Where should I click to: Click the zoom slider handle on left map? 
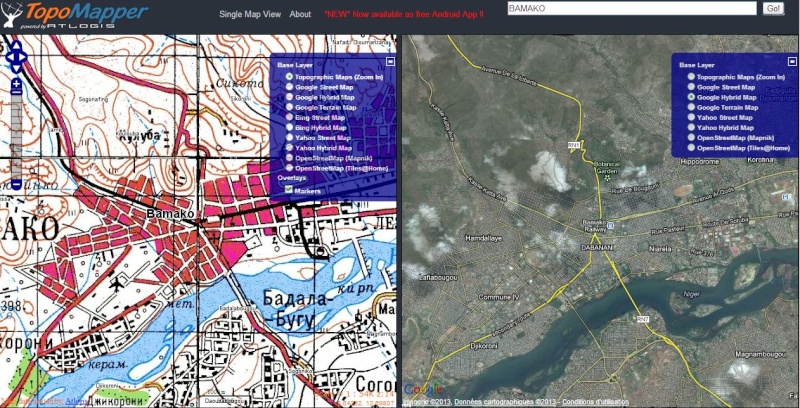pyautogui.click(x=16, y=92)
